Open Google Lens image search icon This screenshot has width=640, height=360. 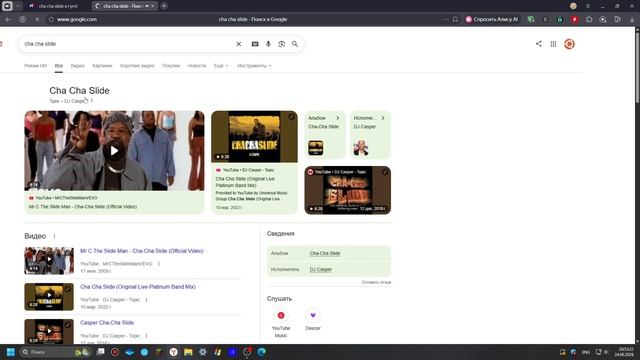[282, 44]
